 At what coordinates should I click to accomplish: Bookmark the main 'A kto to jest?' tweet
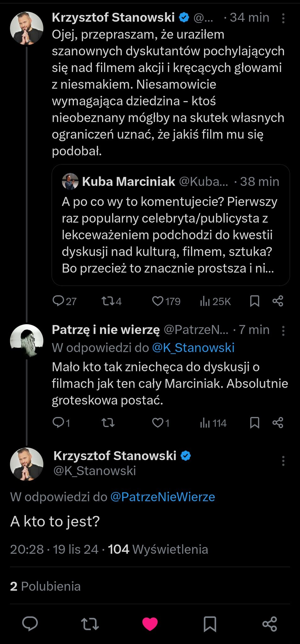[x=210, y=624]
